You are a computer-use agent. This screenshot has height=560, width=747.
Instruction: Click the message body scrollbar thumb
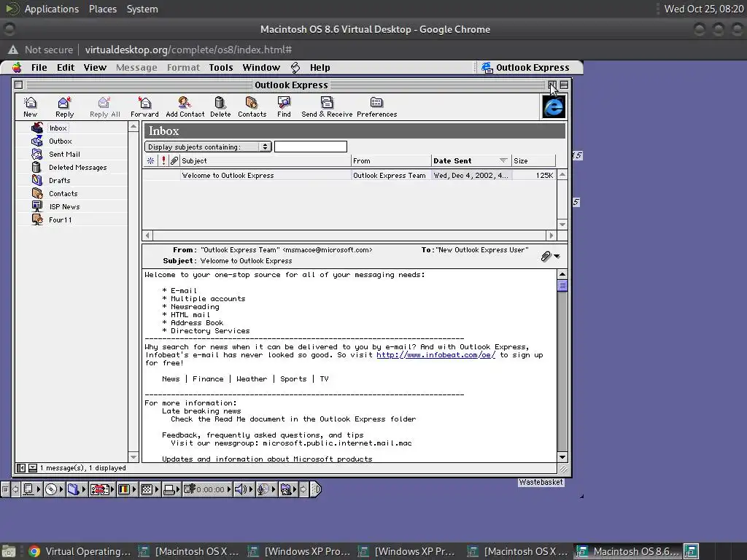pos(562,286)
